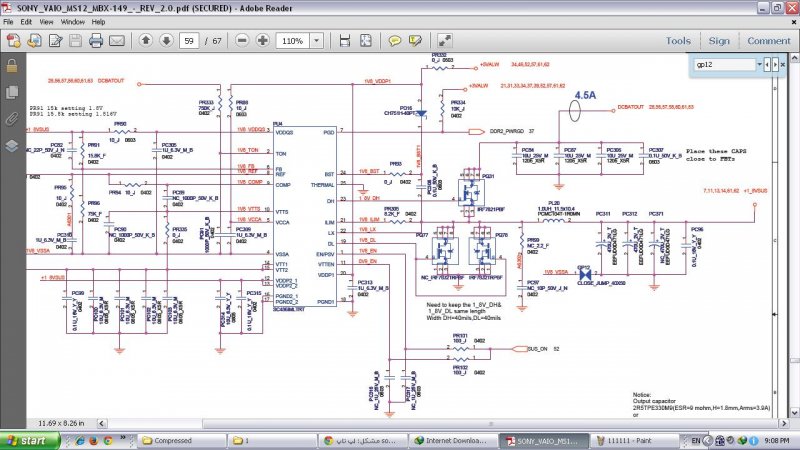Image resolution: width=800 pixels, height=450 pixels.
Task: Find next search result arrow
Action: click(775, 65)
